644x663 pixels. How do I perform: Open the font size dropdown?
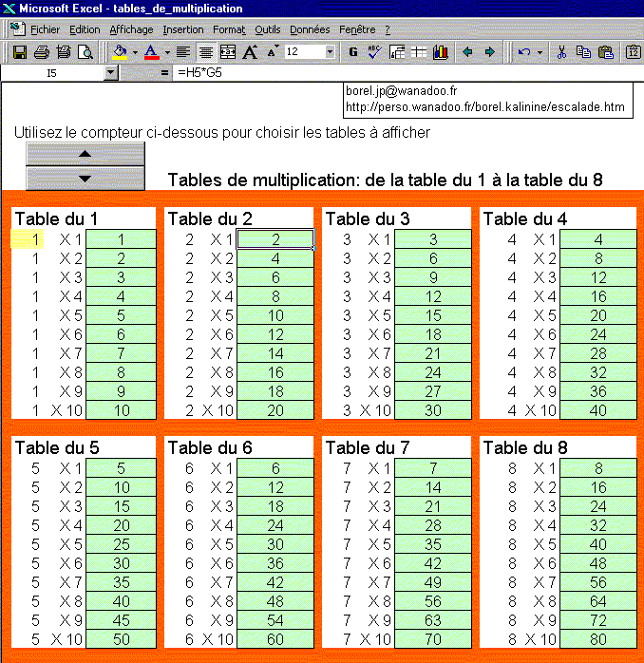pyautogui.click(x=330, y=52)
